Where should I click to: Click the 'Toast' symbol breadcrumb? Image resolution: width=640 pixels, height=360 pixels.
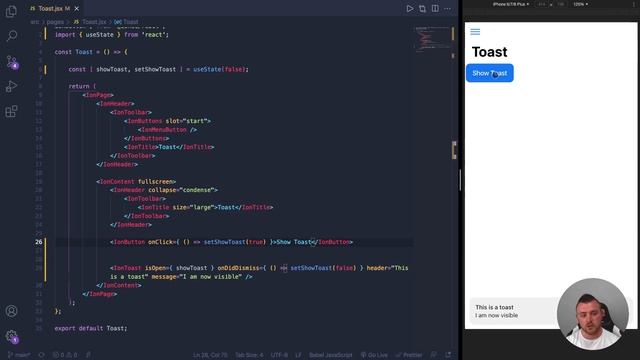[x=126, y=22]
